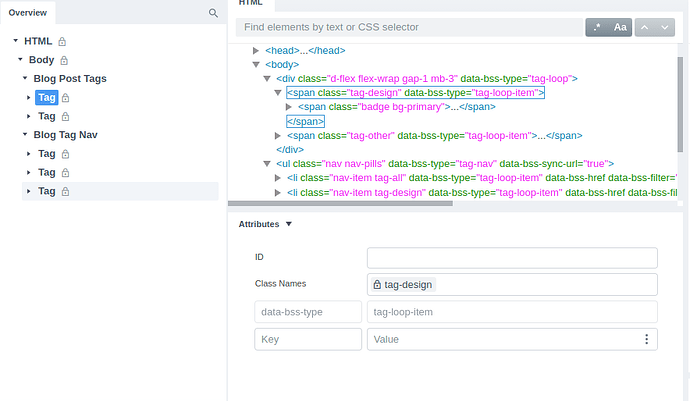Click lock icon next to HTML node
This screenshot has width=690, height=401.
[x=62, y=41]
